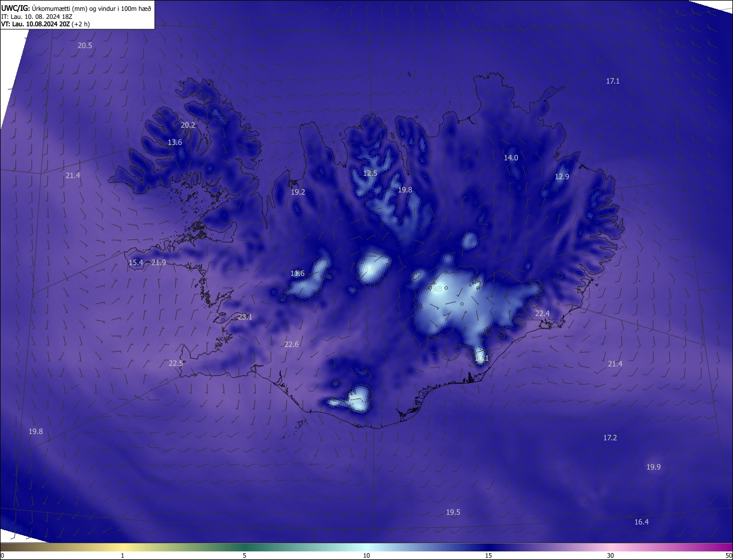The width and height of the screenshot is (733, 560).
Task: Click the 20.2 value in the Westfjords
Action: pyautogui.click(x=188, y=125)
